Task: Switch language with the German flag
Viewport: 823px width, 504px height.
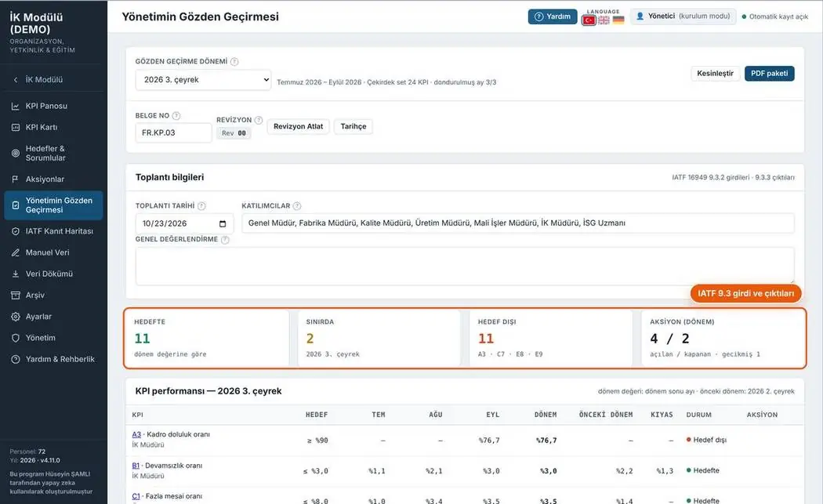Action: tap(619, 20)
